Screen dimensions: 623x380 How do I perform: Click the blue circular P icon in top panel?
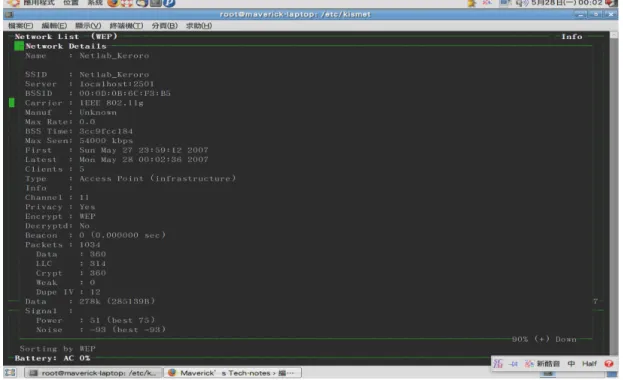tap(169, 3)
